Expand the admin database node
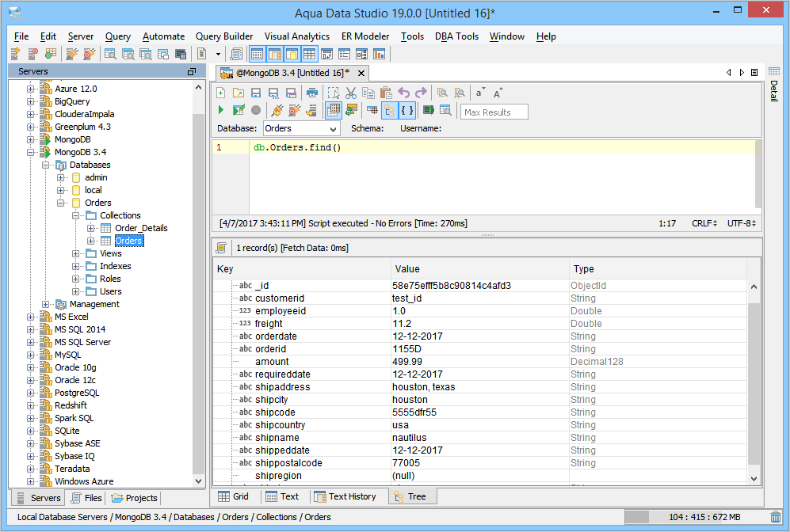This screenshot has width=790, height=532. tap(61, 177)
